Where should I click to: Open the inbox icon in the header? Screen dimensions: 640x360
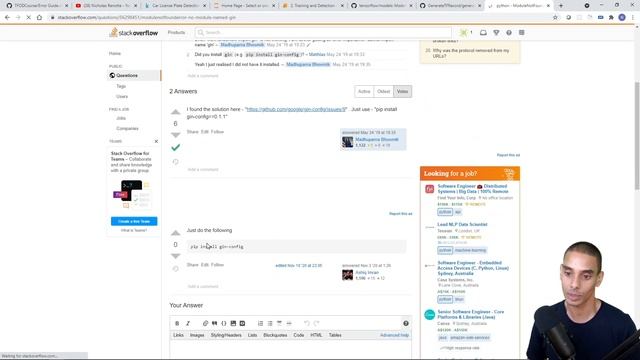pyautogui.click(x=483, y=33)
